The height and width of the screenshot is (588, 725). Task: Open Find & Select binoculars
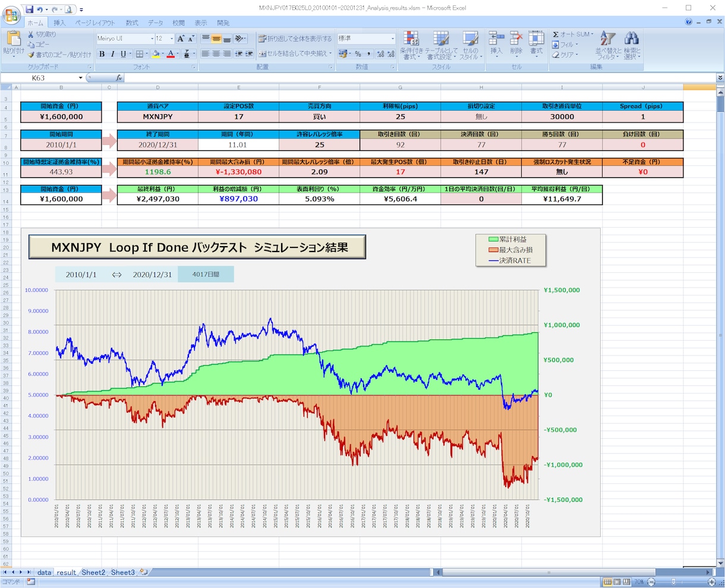(632, 45)
